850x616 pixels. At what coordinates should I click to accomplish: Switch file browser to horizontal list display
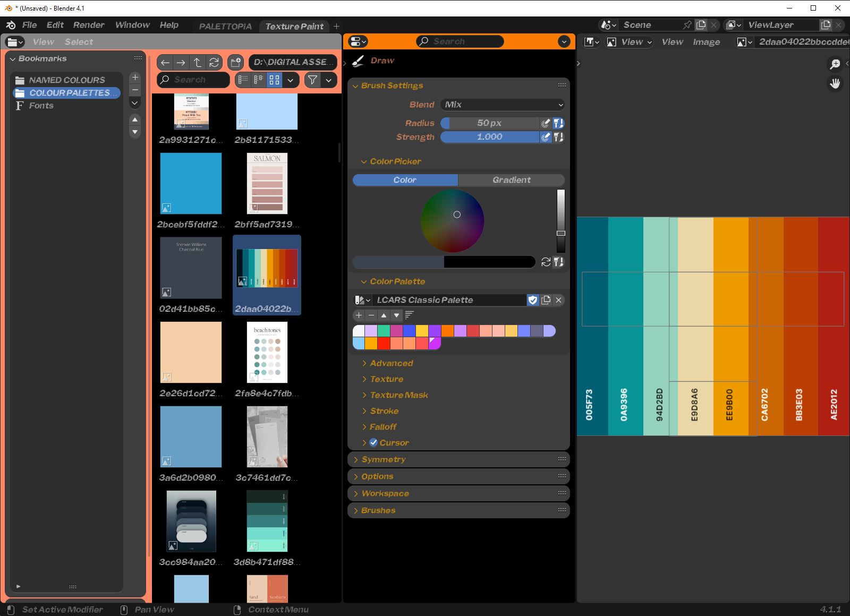tap(259, 80)
